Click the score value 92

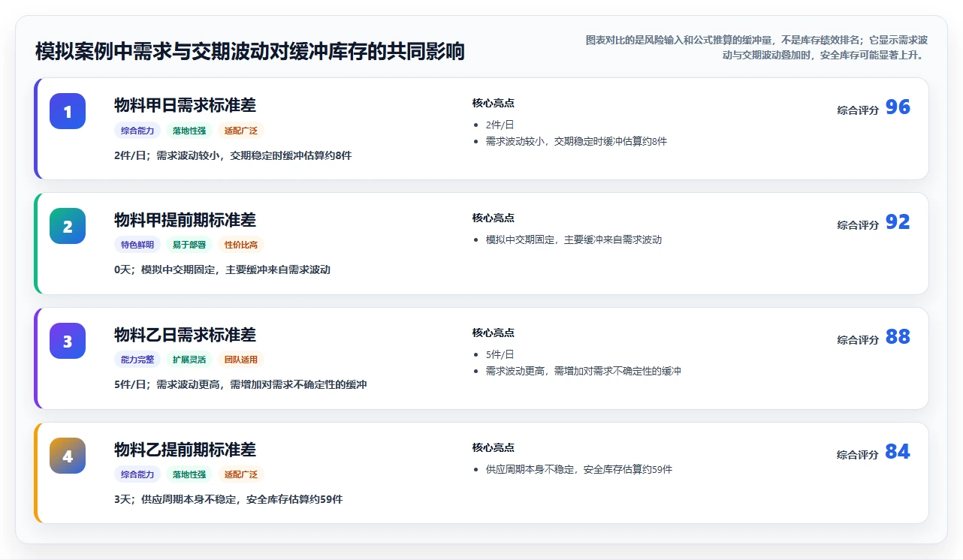click(x=898, y=222)
